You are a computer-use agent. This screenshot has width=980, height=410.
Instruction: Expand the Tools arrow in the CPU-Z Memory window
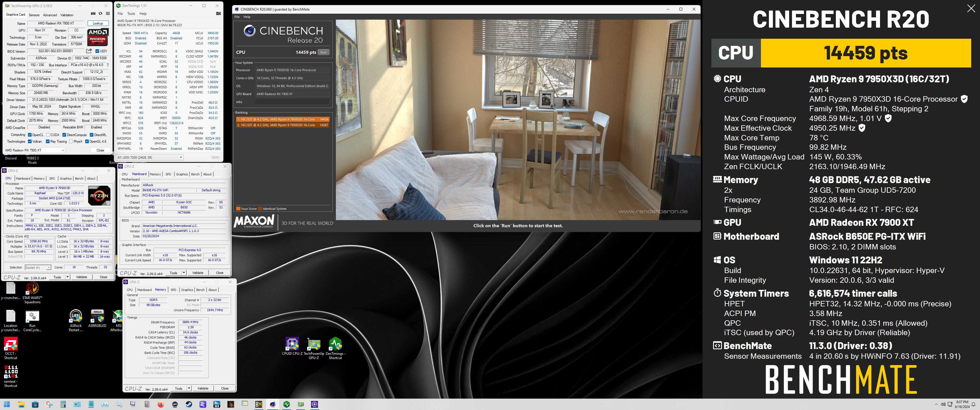click(189, 388)
